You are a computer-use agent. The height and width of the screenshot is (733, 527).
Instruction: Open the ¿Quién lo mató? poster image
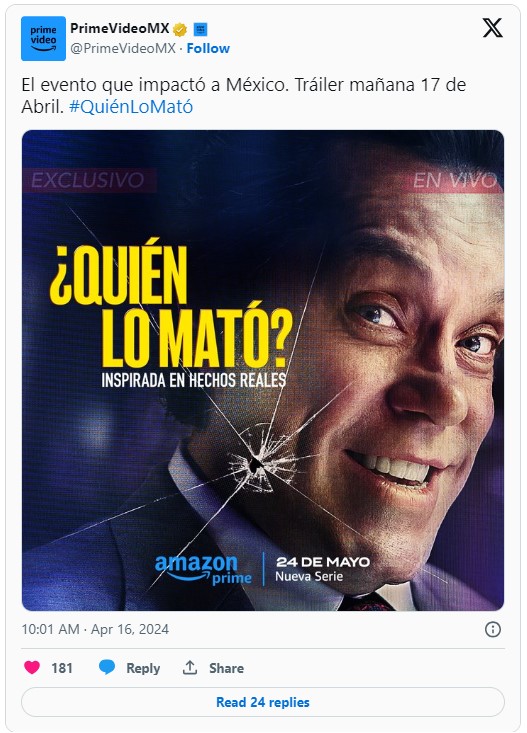tap(263, 370)
